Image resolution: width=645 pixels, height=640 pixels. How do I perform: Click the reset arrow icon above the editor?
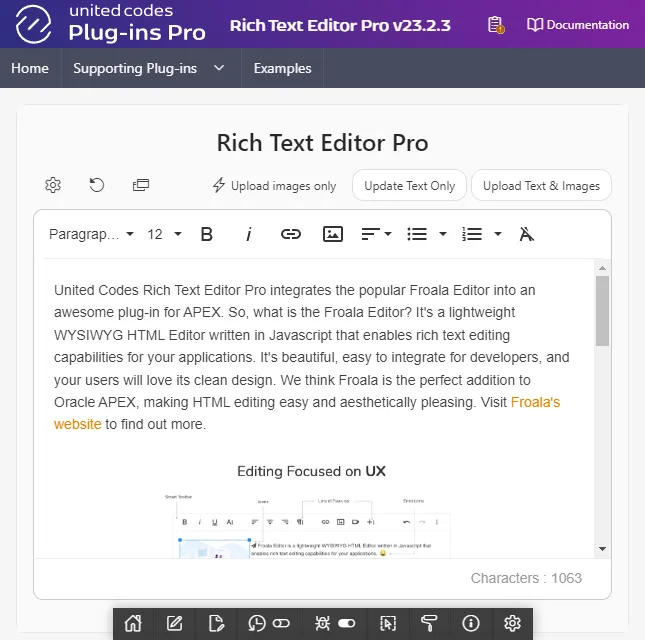tap(97, 185)
